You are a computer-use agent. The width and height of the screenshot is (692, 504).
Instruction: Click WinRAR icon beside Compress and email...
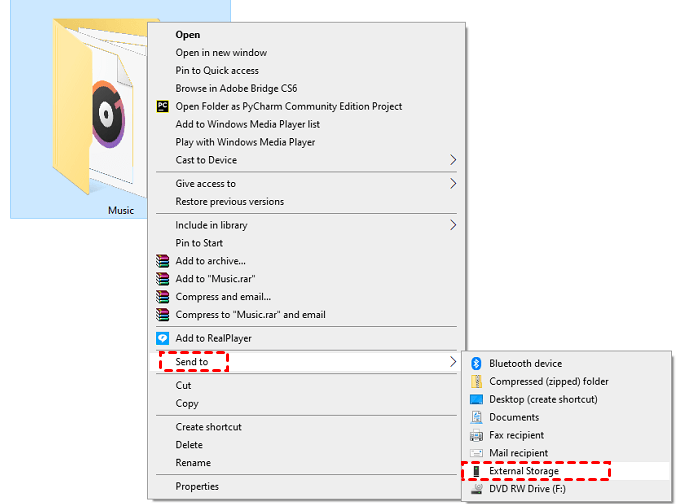[x=162, y=297]
